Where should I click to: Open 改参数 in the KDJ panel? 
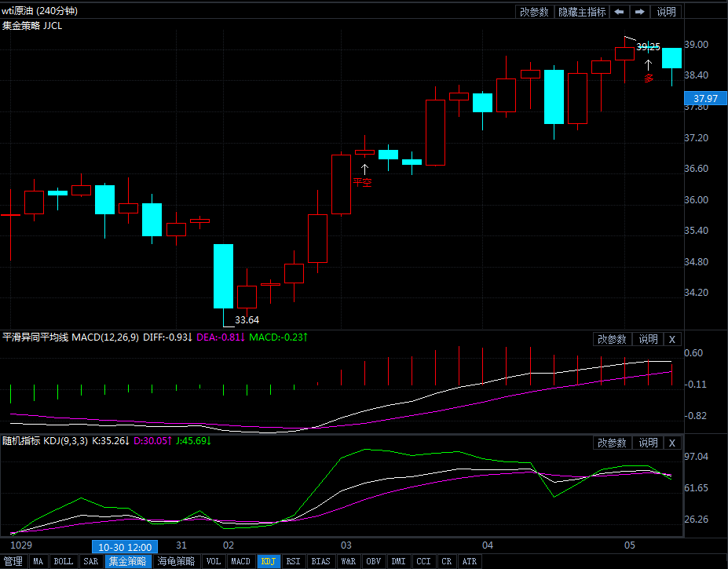pyautogui.click(x=612, y=443)
